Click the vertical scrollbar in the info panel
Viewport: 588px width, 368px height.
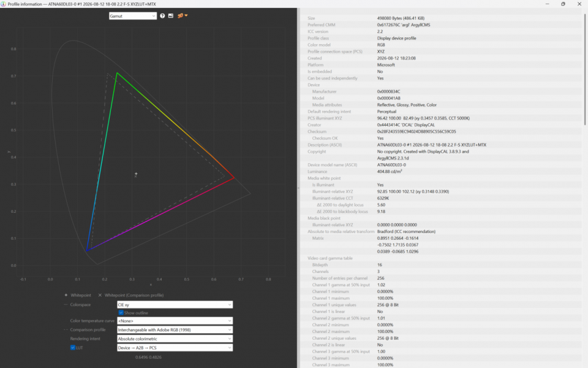[x=585, y=69]
